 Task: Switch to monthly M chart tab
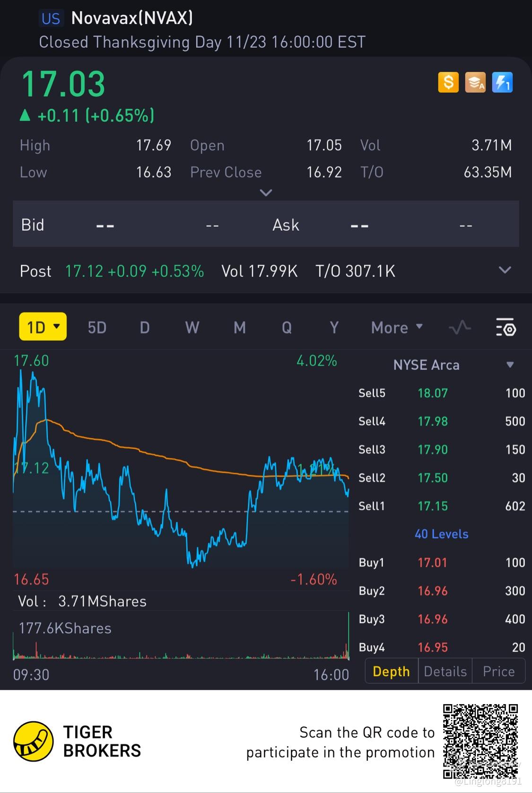click(x=239, y=327)
